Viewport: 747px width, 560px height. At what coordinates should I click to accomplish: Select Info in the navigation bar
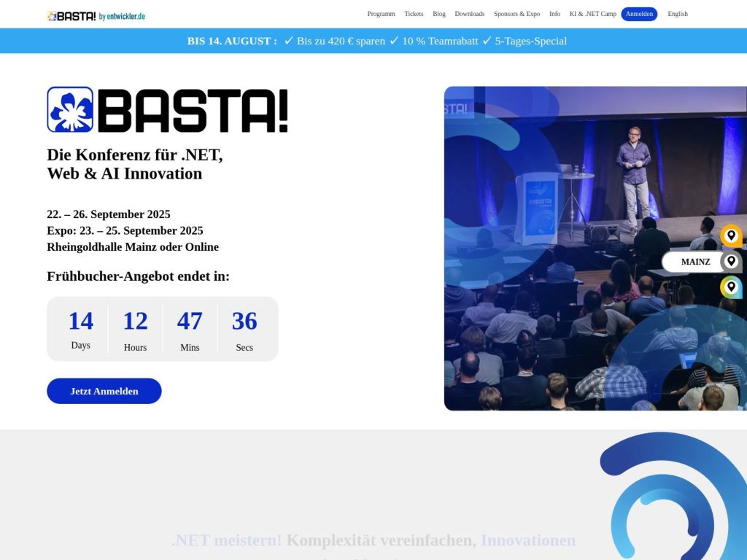(x=554, y=14)
